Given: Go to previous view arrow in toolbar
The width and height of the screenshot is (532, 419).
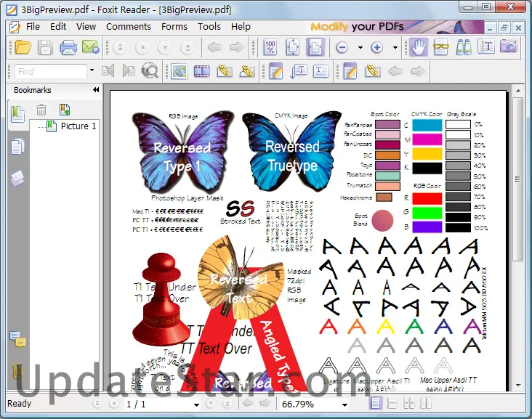Looking at the screenshot, I should click(x=214, y=47).
